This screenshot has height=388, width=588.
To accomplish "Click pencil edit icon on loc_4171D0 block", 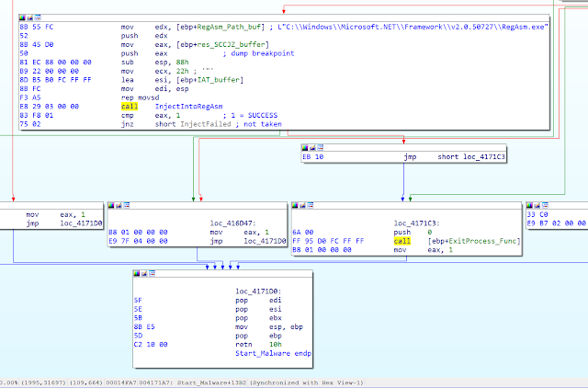I will 144,274.
